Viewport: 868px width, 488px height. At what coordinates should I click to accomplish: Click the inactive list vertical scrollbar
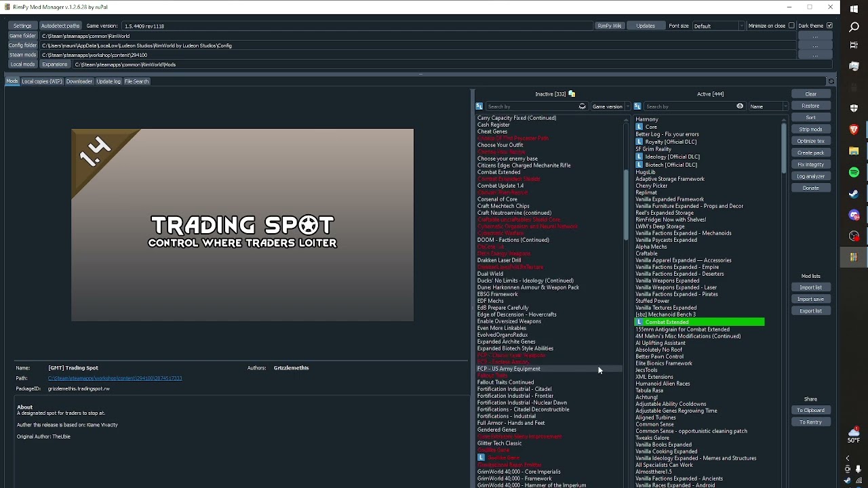coord(626,203)
